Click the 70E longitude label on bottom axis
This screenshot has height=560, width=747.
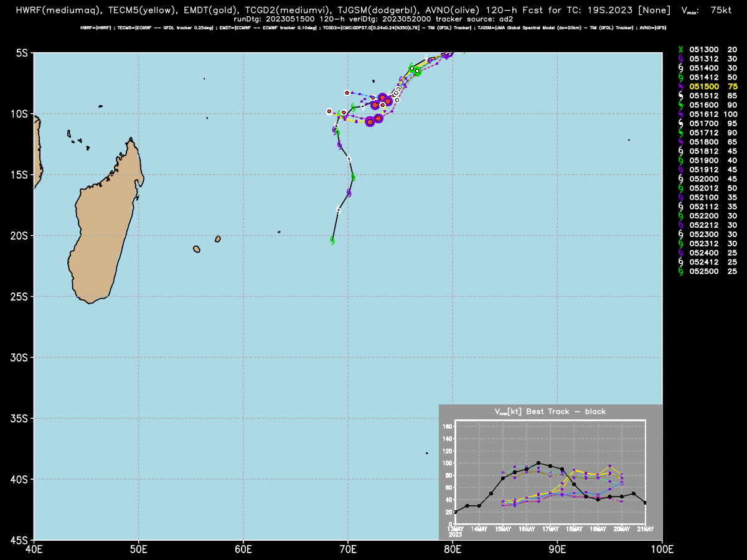(347, 548)
